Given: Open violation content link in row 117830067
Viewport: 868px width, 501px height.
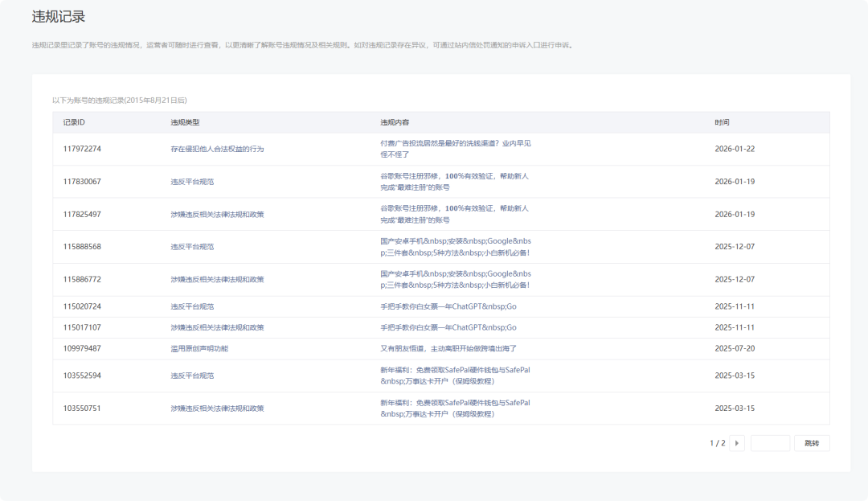Looking at the screenshot, I should (x=454, y=182).
